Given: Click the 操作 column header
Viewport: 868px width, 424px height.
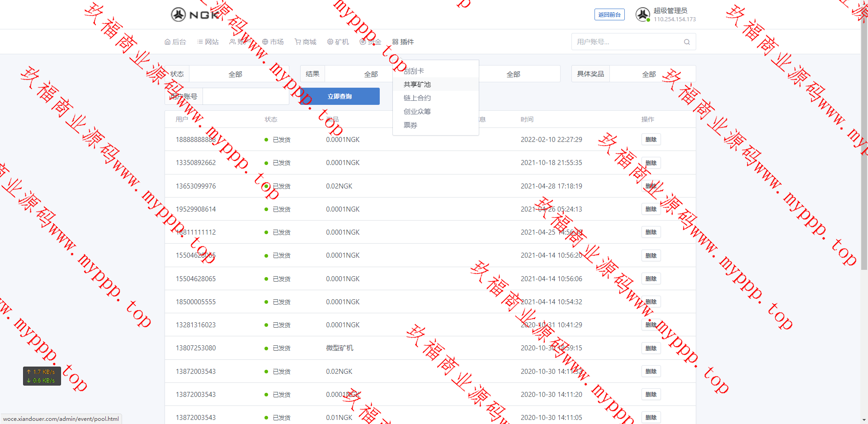Looking at the screenshot, I should tap(648, 119).
